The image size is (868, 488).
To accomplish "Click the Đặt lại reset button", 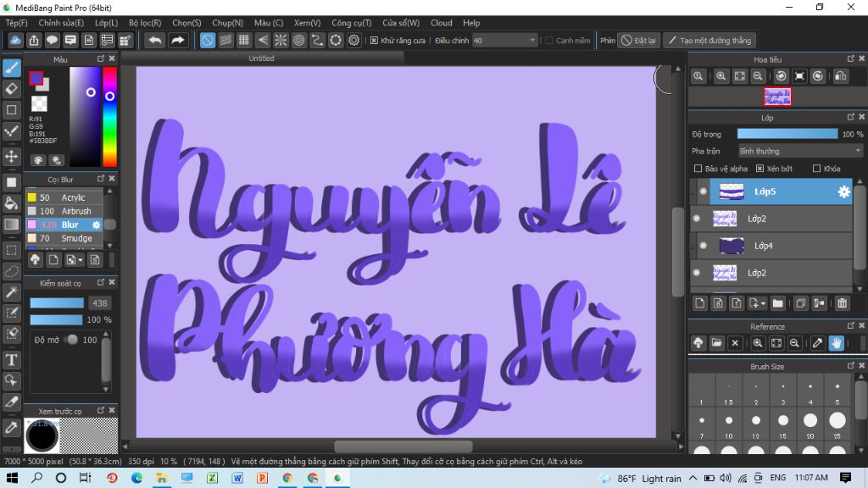I will point(638,41).
